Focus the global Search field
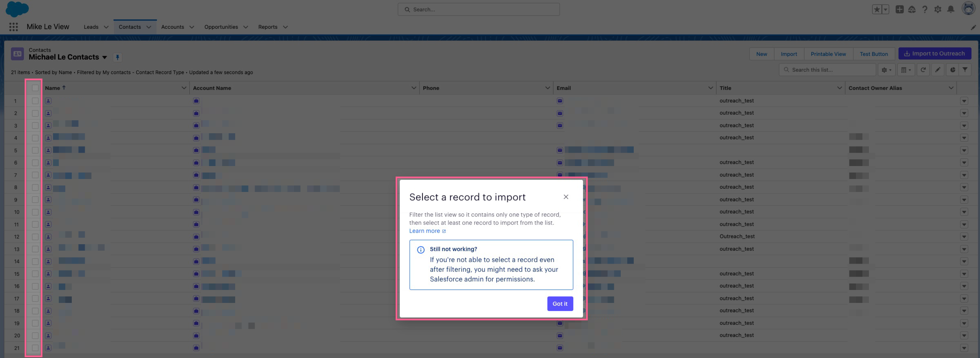Viewport: 980px width, 358px height. click(479, 9)
